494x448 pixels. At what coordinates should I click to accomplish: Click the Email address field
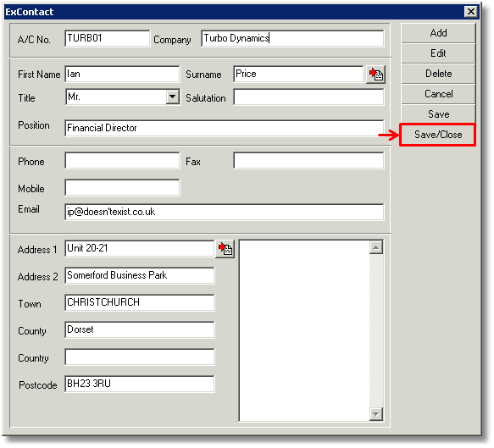coord(225,212)
